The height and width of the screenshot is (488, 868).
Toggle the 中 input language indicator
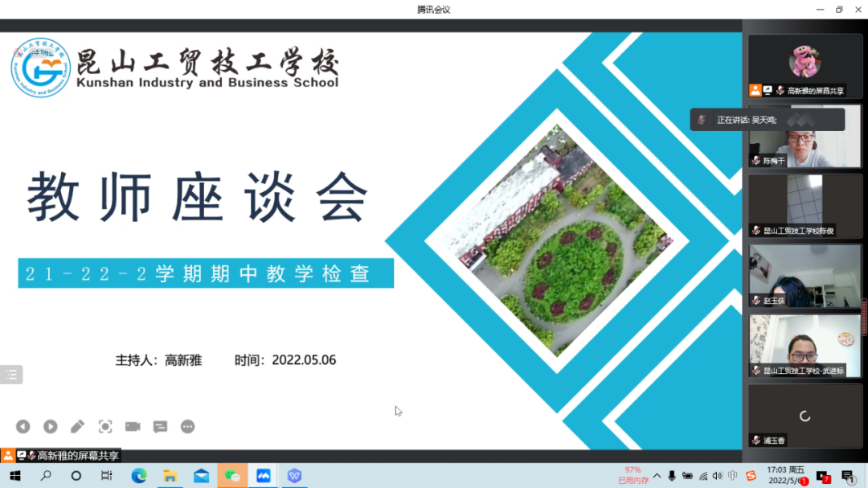pos(733,476)
